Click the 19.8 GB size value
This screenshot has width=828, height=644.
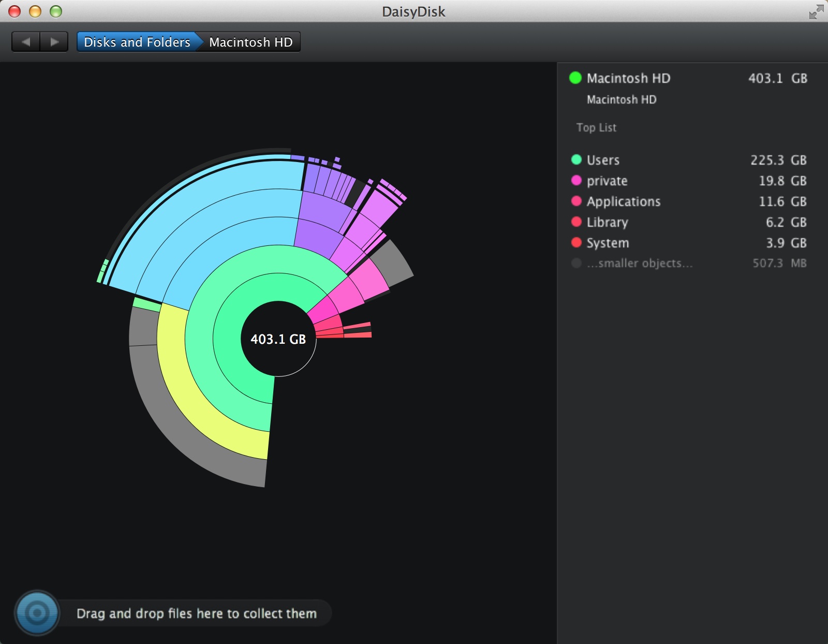(782, 181)
